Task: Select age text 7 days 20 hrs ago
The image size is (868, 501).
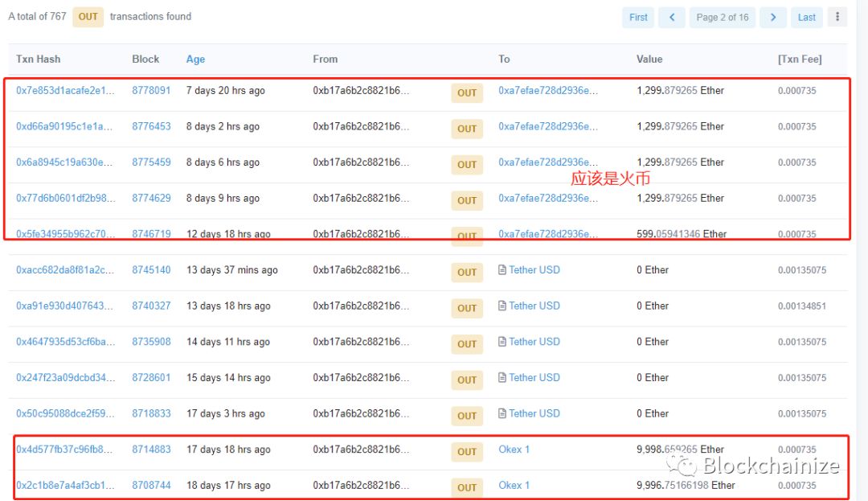Action: coord(225,91)
